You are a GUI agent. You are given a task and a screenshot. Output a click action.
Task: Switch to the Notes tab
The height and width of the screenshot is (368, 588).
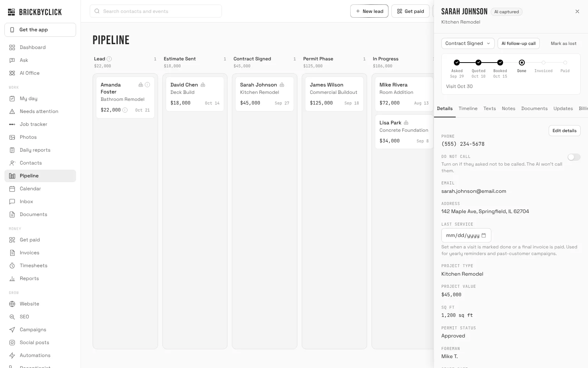pos(508,109)
